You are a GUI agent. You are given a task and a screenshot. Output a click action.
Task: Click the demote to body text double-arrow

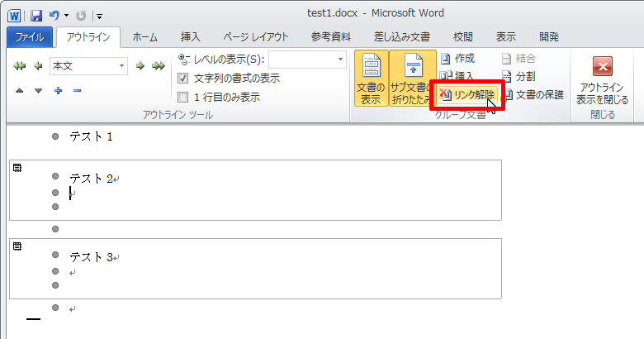pyautogui.click(x=158, y=65)
